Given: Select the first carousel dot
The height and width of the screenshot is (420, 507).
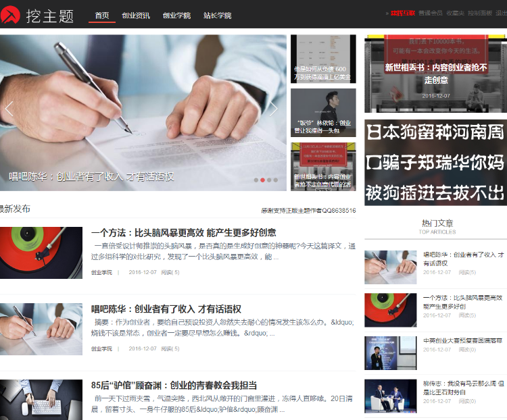Looking at the screenshot, I should (x=256, y=180).
